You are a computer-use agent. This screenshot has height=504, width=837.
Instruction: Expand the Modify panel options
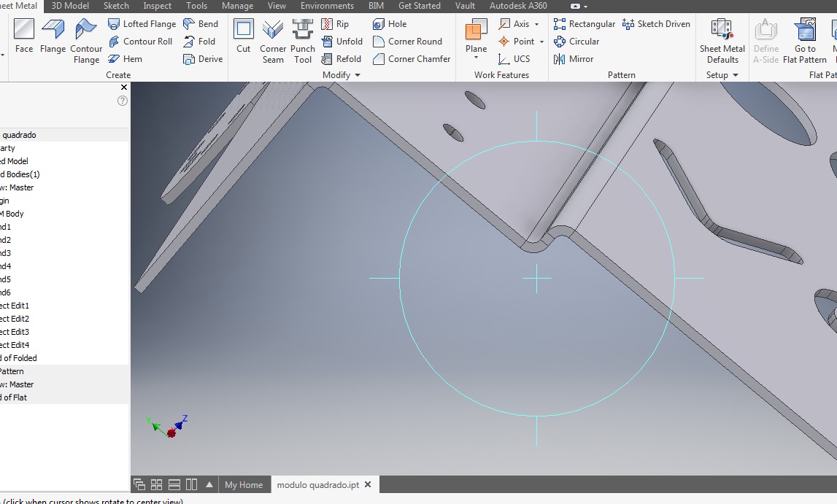coord(357,74)
